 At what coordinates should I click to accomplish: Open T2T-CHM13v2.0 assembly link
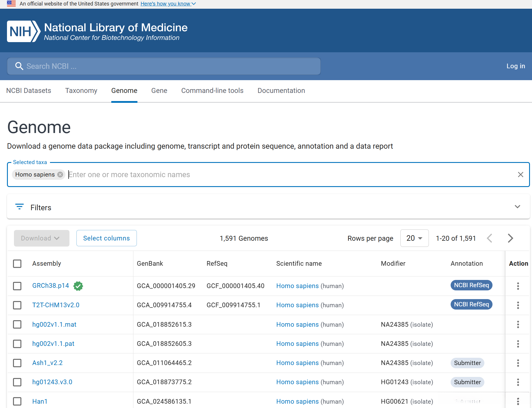56,305
